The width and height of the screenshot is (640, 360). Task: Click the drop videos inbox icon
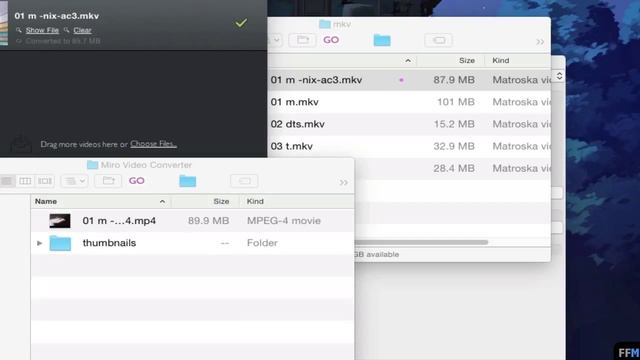click(x=21, y=144)
